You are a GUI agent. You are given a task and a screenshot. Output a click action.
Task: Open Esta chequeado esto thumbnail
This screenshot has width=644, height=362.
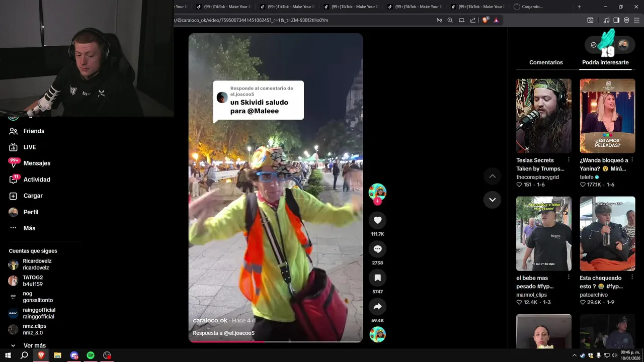(607, 233)
